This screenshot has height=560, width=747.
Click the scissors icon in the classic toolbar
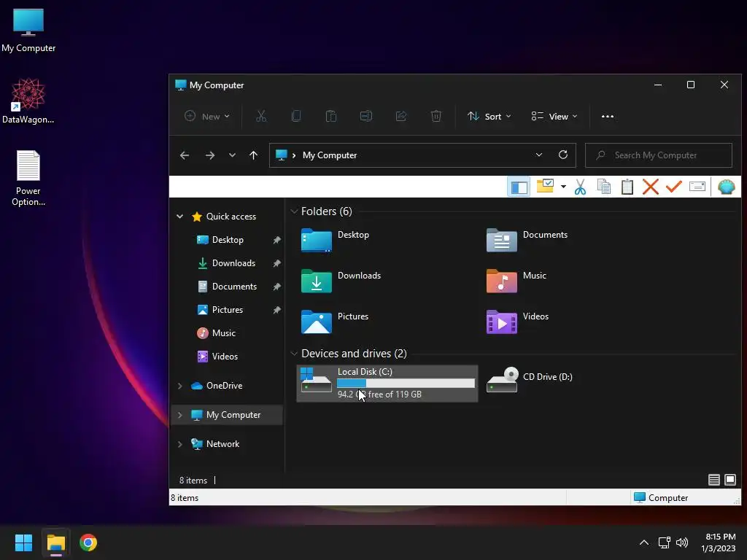coord(580,187)
